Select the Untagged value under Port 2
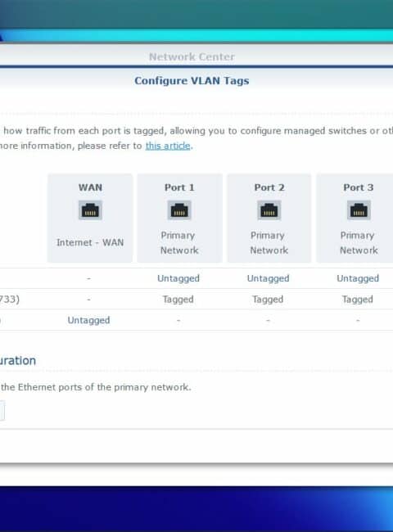 point(268,278)
